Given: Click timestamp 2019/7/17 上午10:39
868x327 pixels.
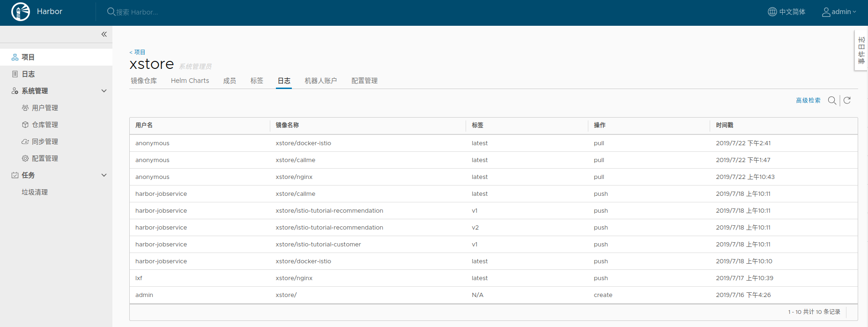Looking at the screenshot, I should (x=744, y=278).
